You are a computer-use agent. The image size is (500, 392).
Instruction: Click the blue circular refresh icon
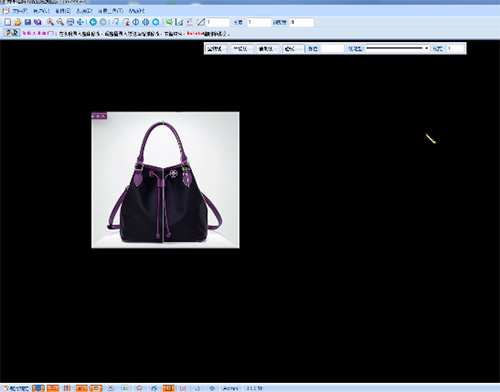156,22
